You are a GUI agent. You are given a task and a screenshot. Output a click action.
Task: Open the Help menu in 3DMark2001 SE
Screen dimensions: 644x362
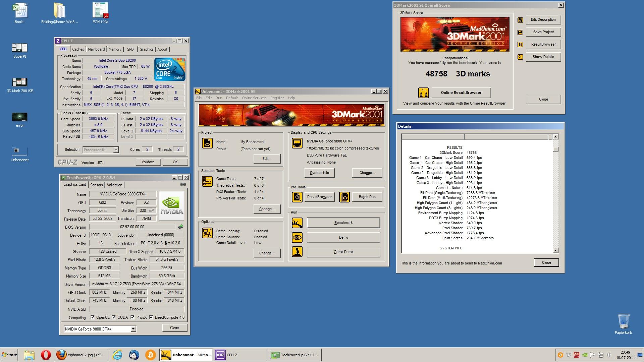(291, 98)
